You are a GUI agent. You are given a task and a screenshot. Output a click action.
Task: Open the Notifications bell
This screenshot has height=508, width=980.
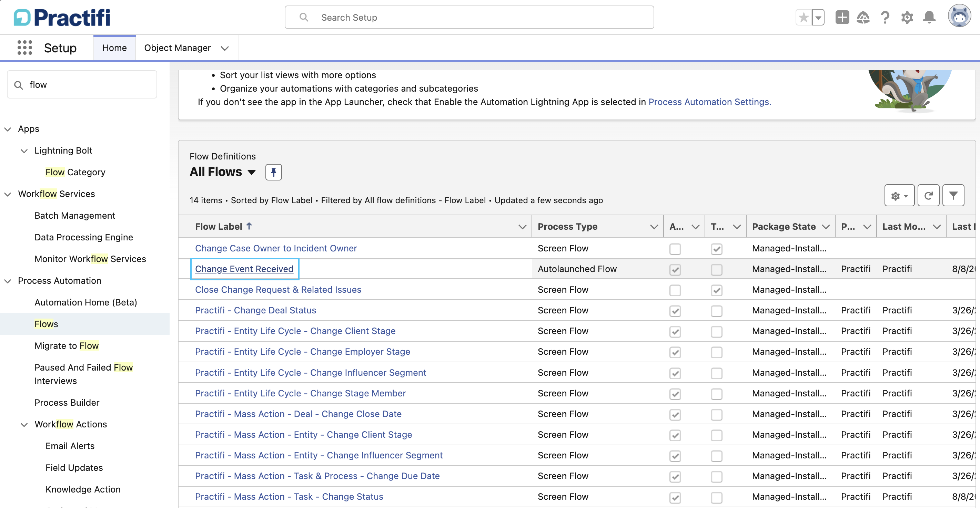point(929,18)
